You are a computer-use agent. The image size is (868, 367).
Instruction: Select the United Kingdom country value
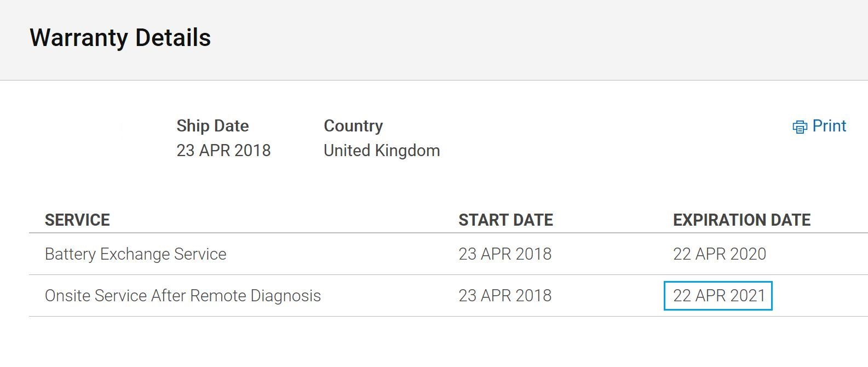[x=382, y=151]
